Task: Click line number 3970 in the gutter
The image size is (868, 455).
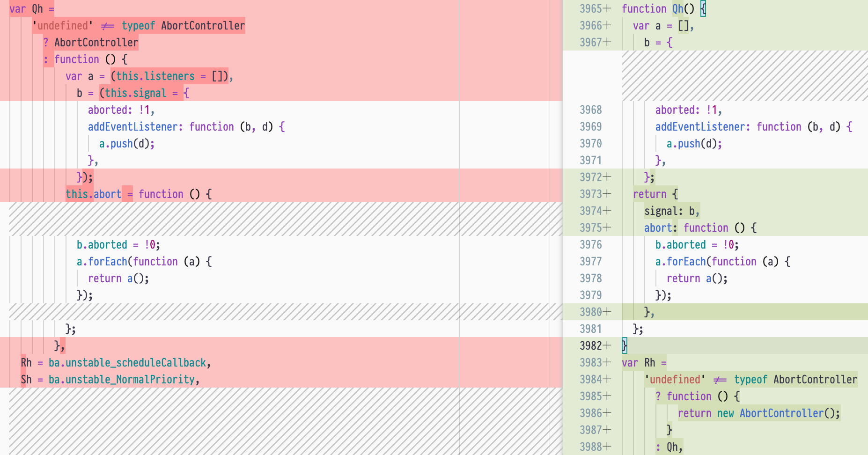Action: [x=591, y=144]
